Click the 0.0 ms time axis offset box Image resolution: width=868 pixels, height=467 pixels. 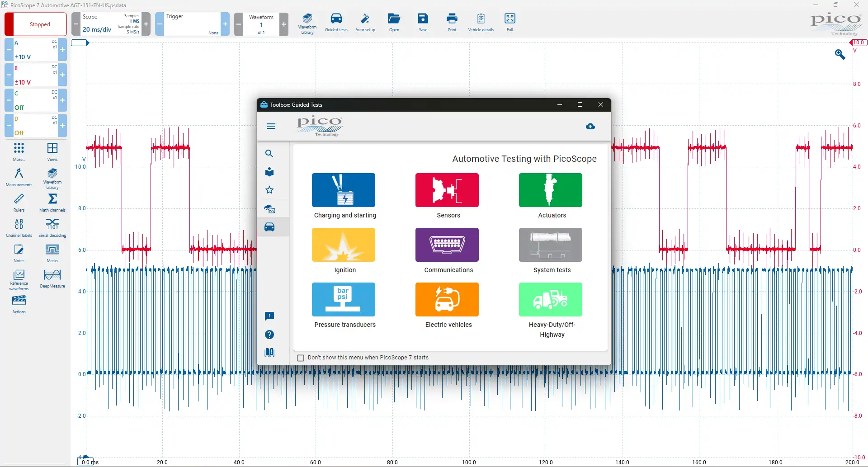tap(85, 462)
